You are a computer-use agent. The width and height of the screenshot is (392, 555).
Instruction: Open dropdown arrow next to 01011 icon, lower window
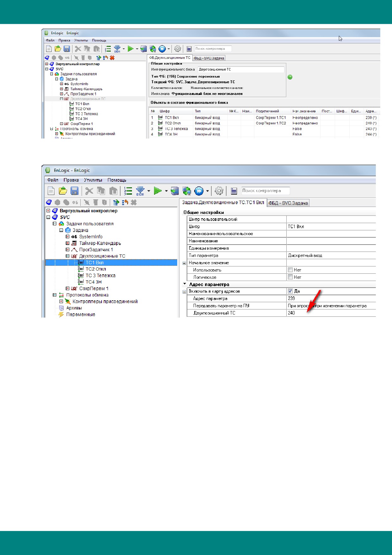click(x=149, y=191)
